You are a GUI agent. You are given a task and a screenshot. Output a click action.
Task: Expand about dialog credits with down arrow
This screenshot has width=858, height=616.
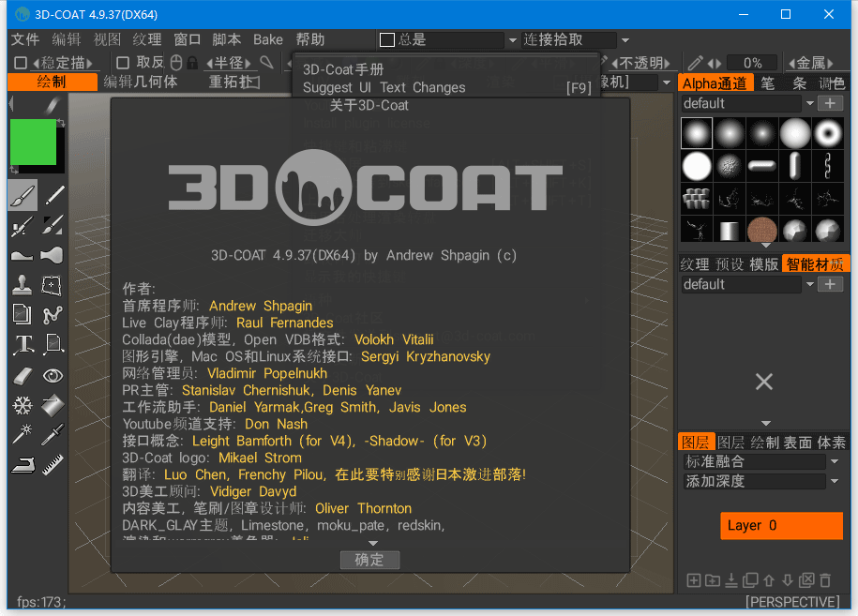[x=373, y=543]
